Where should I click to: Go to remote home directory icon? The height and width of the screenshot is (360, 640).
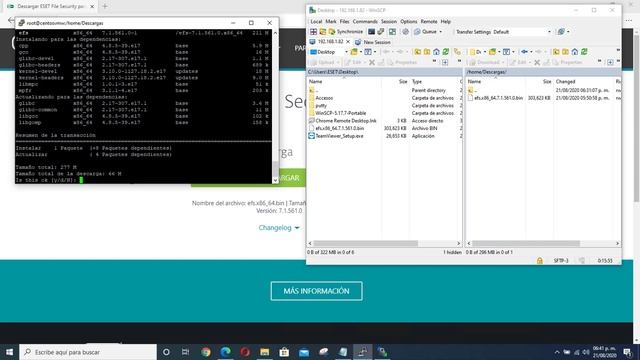pyautogui.click(x=575, y=52)
